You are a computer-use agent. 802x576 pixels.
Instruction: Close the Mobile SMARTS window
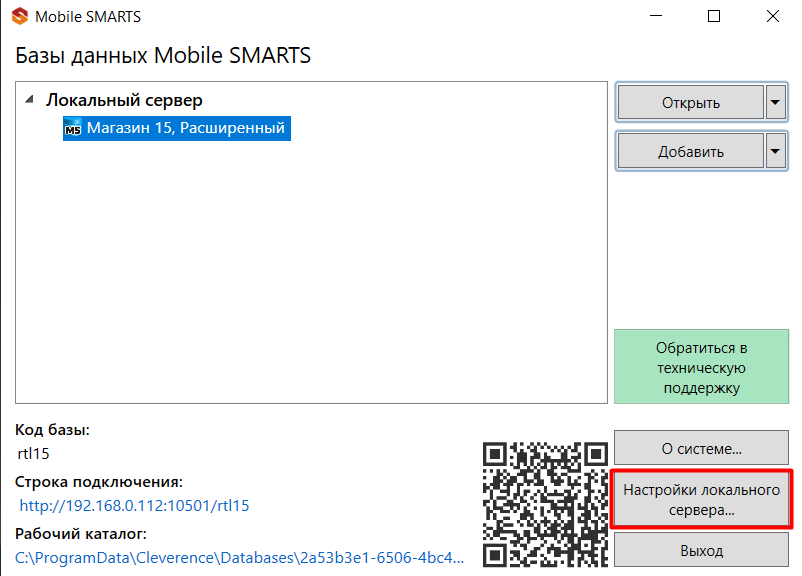tap(773, 16)
